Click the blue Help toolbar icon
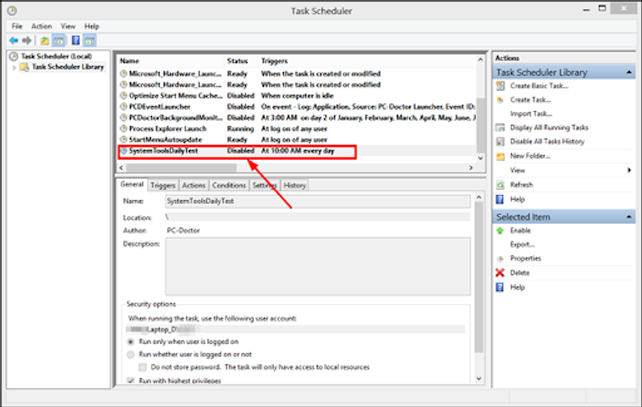This screenshot has width=642, height=407. click(76, 41)
